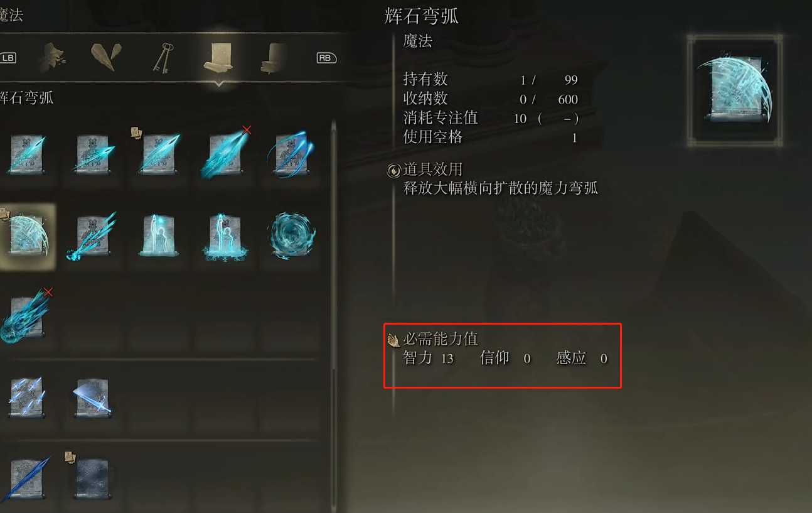Click the swirl icon beside 道具效用
This screenshot has width=812, height=513.
(x=393, y=170)
